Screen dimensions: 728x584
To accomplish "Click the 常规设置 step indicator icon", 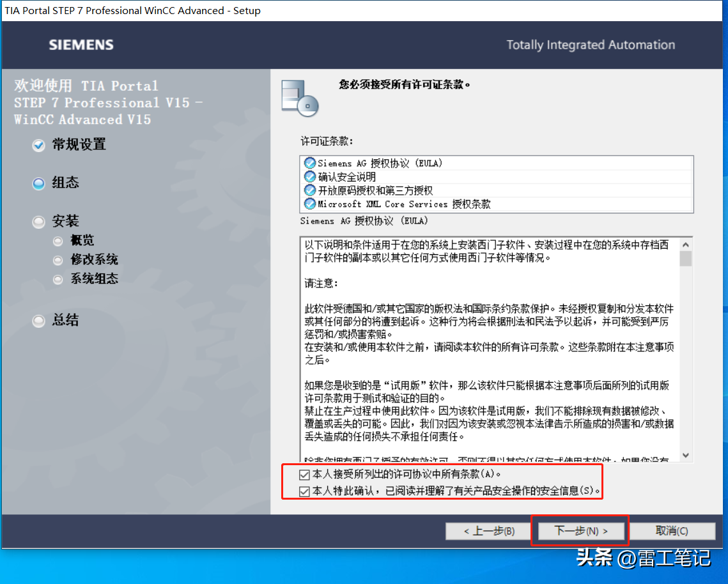I will pyautogui.click(x=39, y=146).
